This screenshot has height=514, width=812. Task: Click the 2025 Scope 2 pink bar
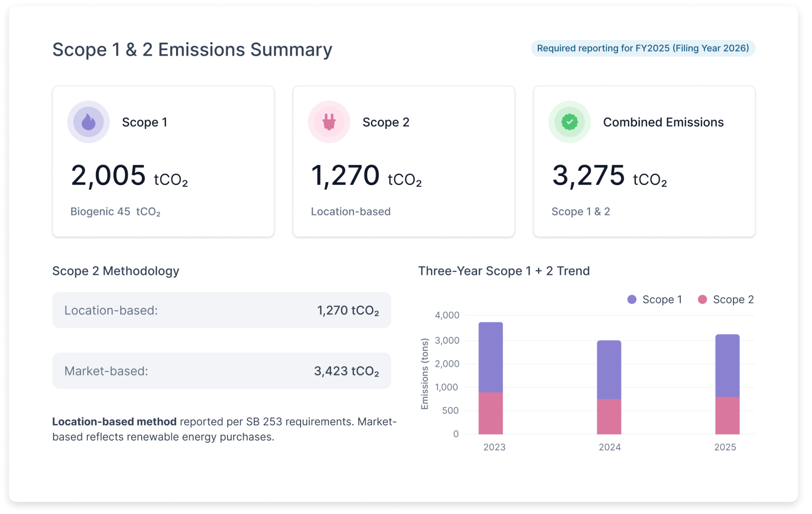[x=727, y=415]
